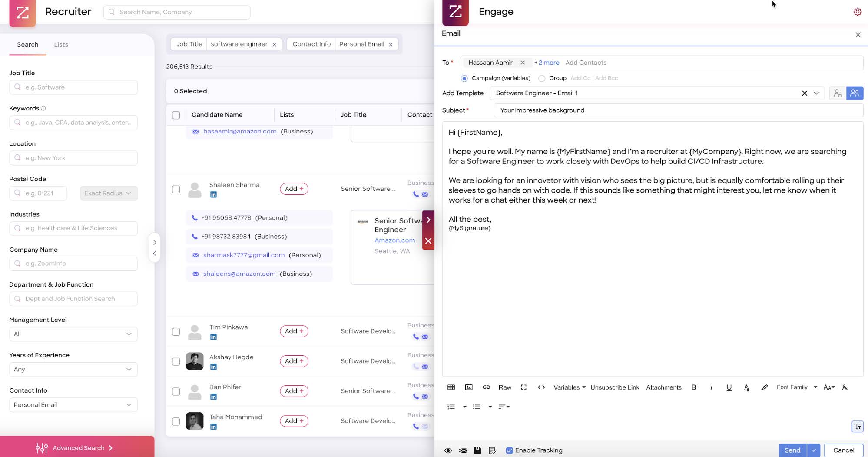This screenshot has width=868, height=457.
Task: Open the Send options dropdown arrow
Action: [x=813, y=450]
